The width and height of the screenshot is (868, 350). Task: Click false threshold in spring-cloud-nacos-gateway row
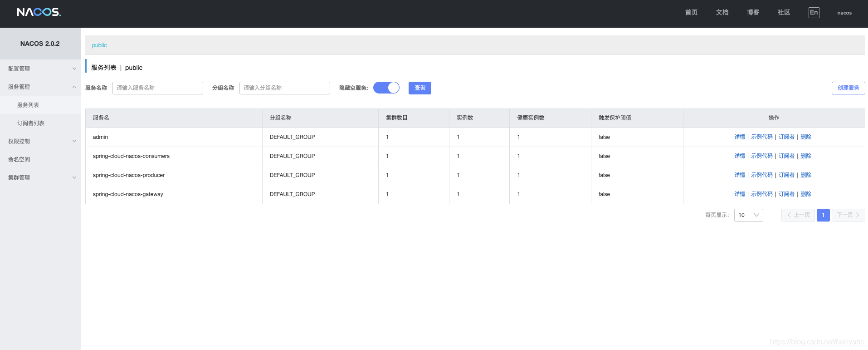pos(604,194)
